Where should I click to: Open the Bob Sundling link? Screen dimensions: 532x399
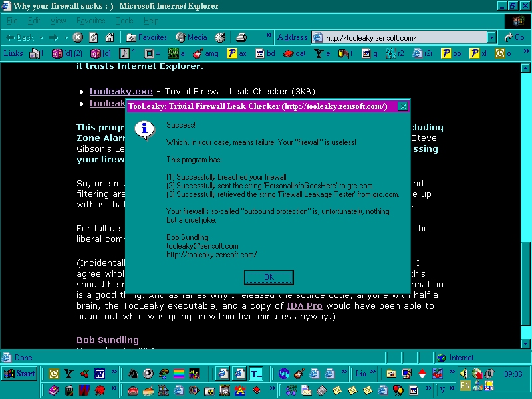click(x=108, y=340)
